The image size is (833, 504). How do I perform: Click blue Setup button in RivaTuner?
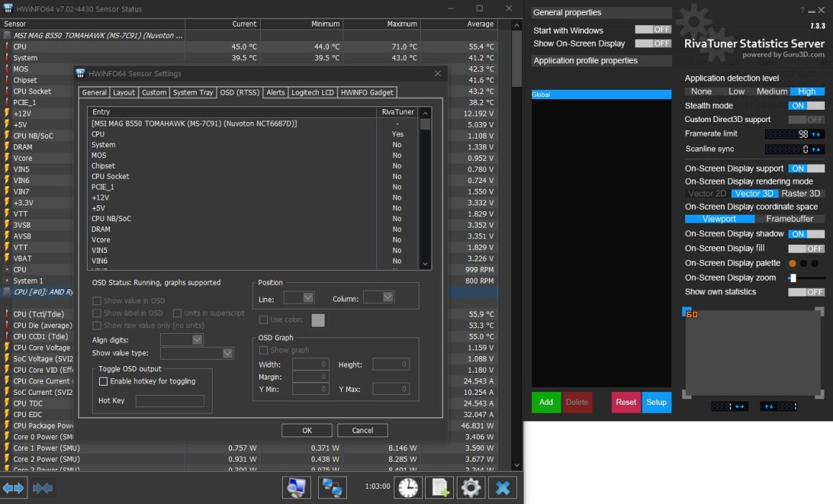656,402
